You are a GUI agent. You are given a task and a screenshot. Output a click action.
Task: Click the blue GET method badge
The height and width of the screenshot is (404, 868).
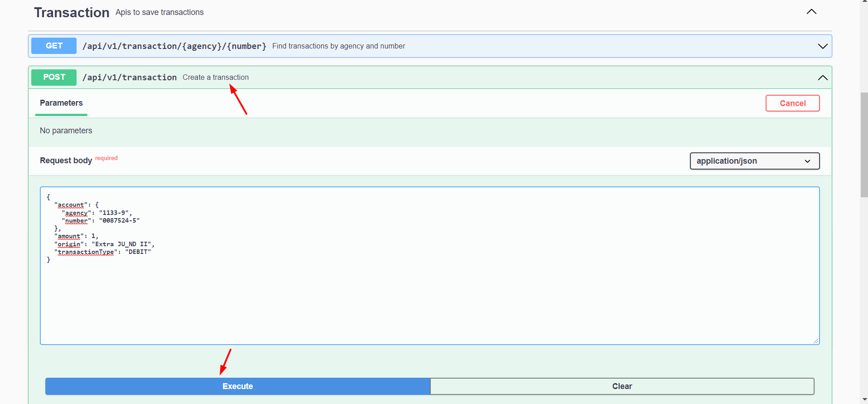[54, 46]
